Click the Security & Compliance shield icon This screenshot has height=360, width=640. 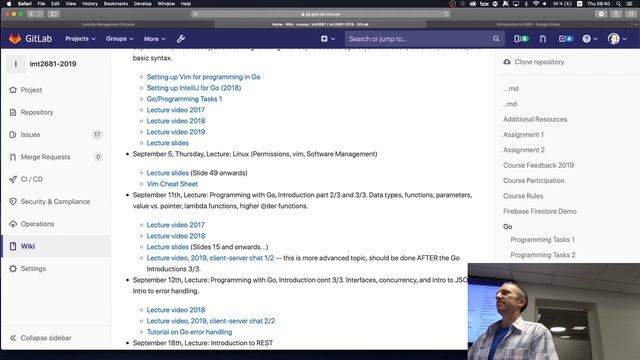(13, 202)
